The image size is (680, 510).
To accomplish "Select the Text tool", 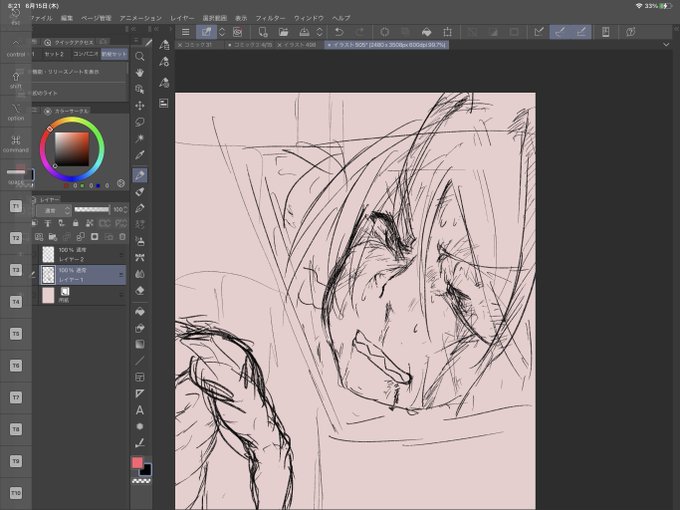I will click(140, 410).
